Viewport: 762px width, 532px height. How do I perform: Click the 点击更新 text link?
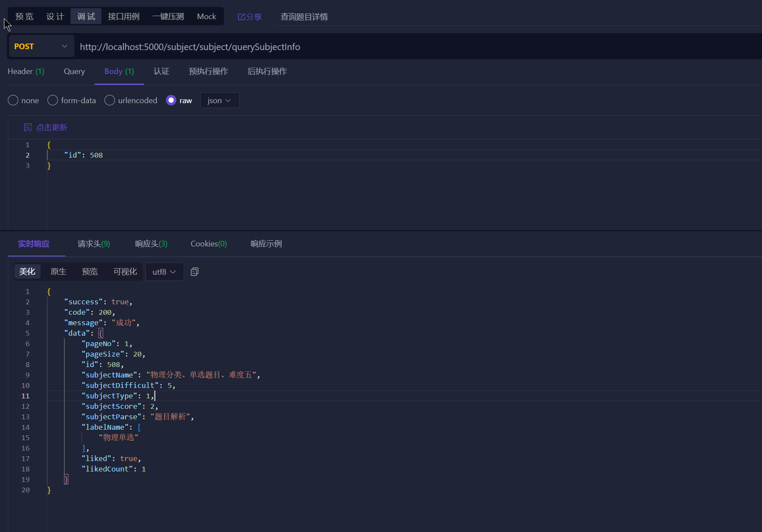[52, 128]
